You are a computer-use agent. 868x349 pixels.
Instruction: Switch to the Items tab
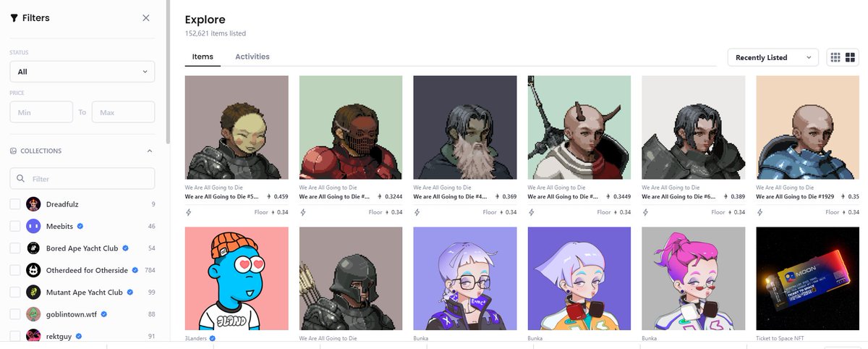(x=203, y=56)
